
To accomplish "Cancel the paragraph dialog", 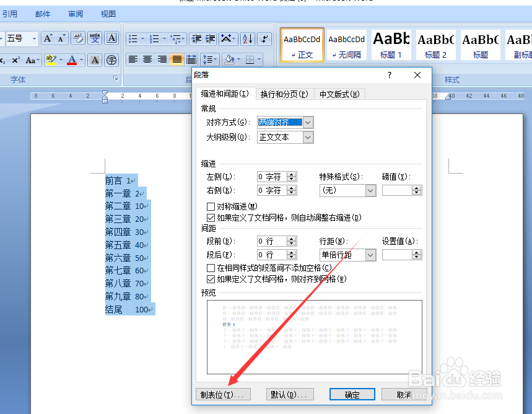I will (404, 395).
